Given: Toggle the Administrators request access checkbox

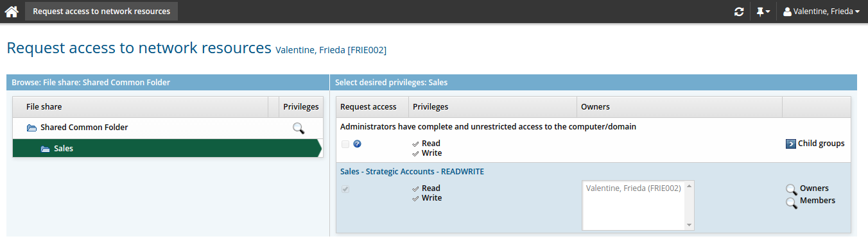Looking at the screenshot, I should pyautogui.click(x=345, y=144).
